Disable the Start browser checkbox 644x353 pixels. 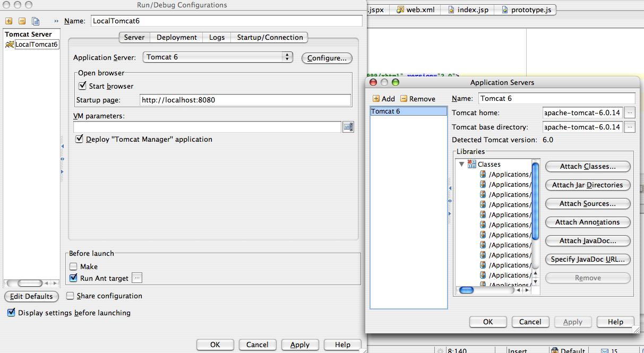82,85
